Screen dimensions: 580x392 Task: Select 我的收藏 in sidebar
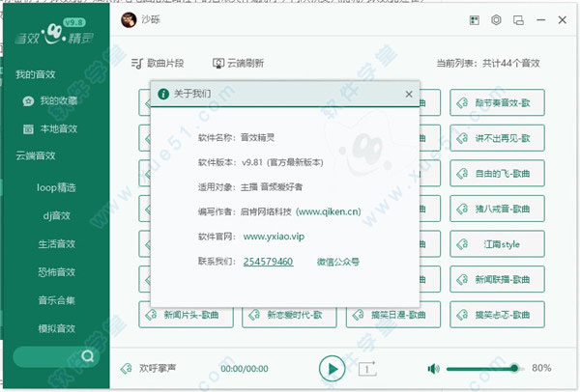pos(50,100)
